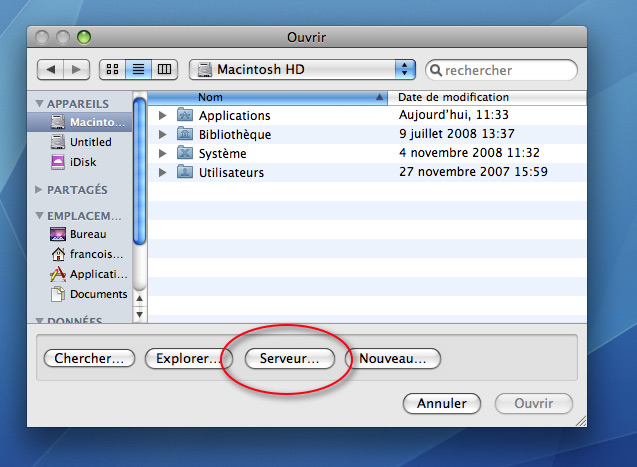Expand the Applications folder triangle
This screenshot has height=467, width=637.
click(162, 115)
